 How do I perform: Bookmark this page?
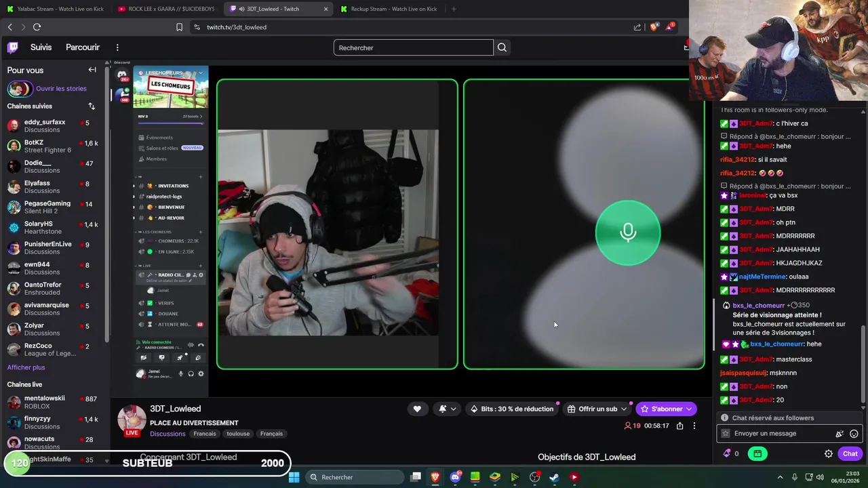pos(179,27)
